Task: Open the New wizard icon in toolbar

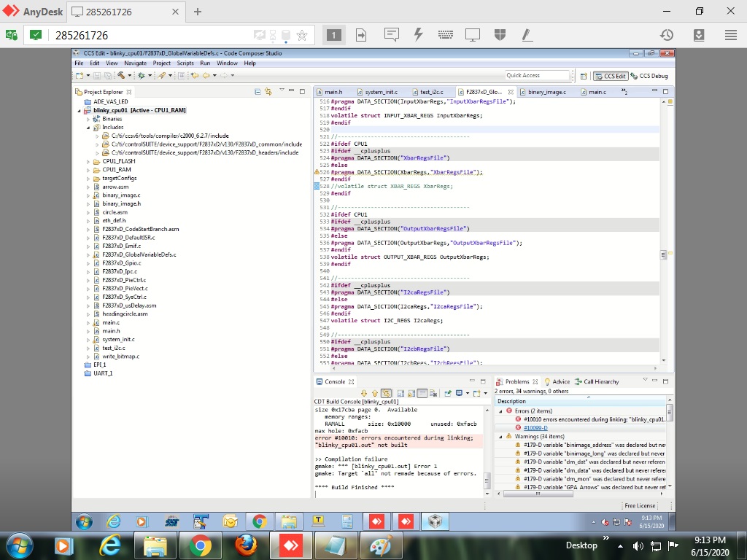Action: (79, 77)
